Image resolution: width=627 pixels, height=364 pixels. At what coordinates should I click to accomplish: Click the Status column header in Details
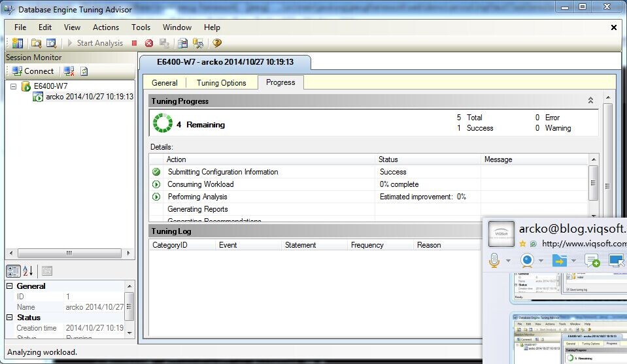tap(428, 159)
